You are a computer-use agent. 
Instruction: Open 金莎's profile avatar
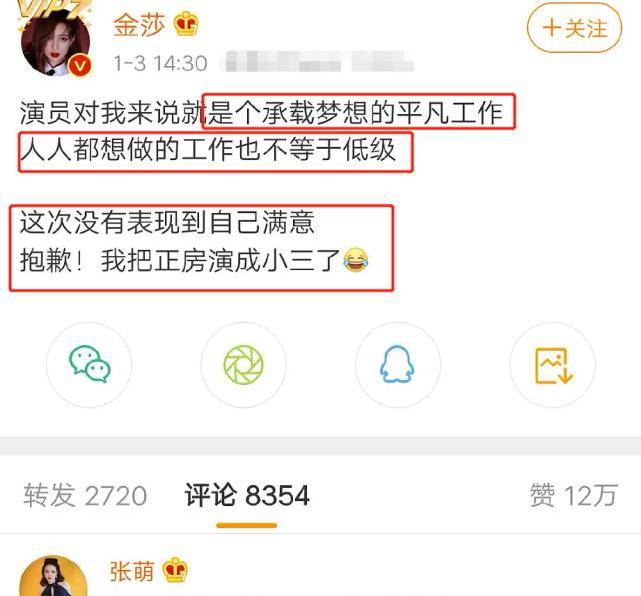[56, 42]
